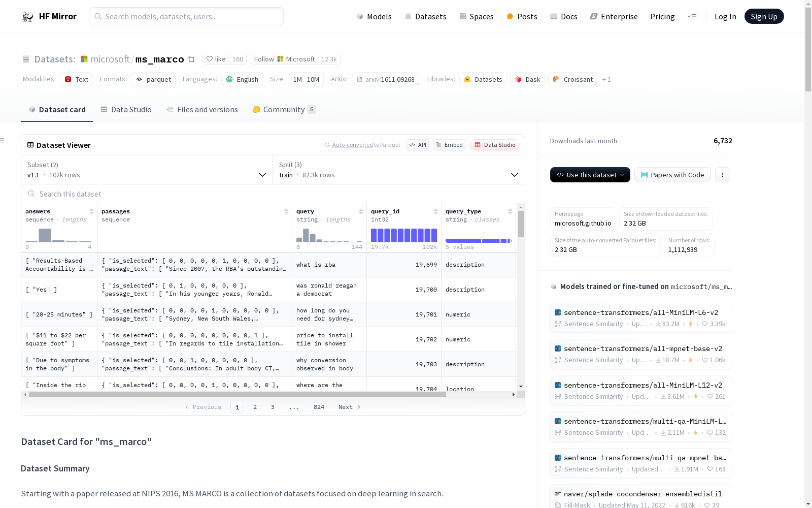Go to Models in the navigation
The height and width of the screenshot is (508, 812).
[x=374, y=16]
